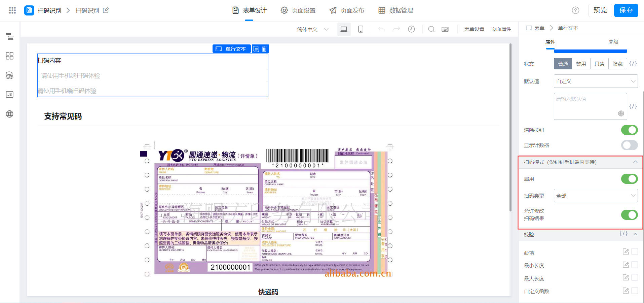Open the component library sidebar icon

point(10,56)
